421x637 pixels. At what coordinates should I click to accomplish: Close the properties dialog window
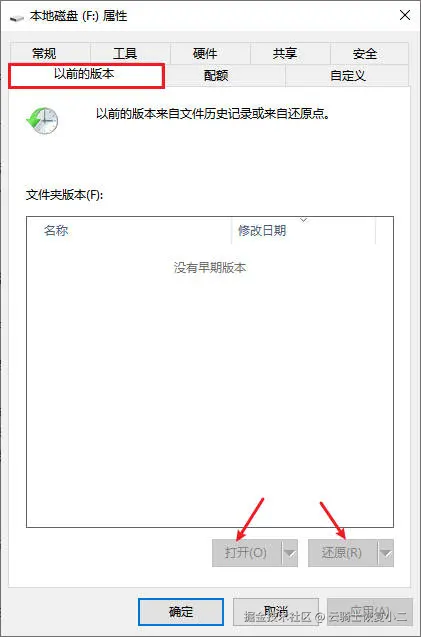[x=405, y=15]
